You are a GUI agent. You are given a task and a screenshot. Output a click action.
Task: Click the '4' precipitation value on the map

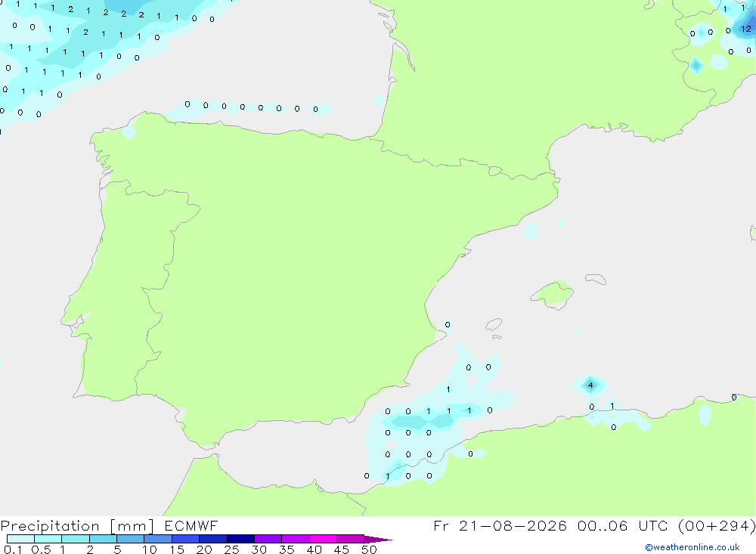(590, 385)
